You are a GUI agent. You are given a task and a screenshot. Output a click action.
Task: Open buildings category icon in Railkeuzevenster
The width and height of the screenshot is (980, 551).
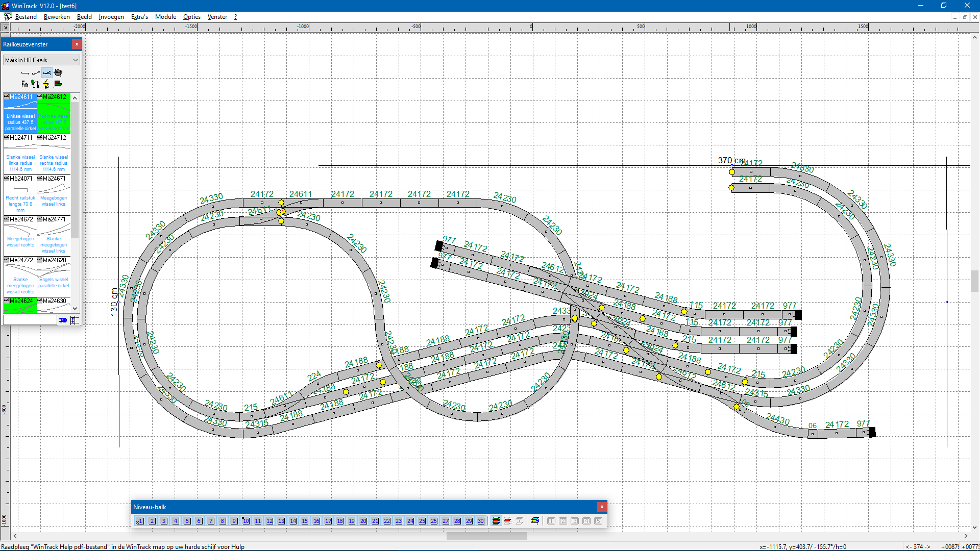point(25,84)
